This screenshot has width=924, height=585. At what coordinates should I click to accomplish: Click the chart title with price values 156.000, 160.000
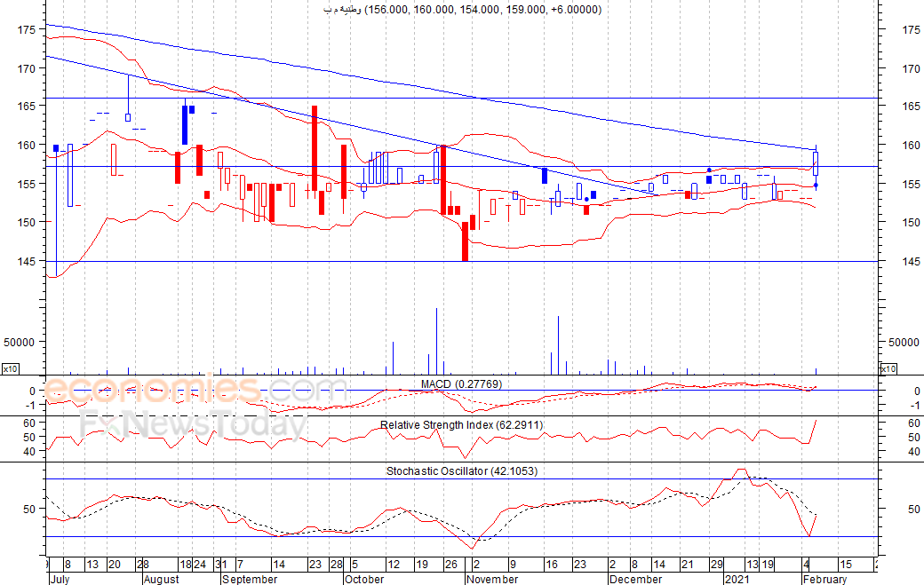point(463,10)
